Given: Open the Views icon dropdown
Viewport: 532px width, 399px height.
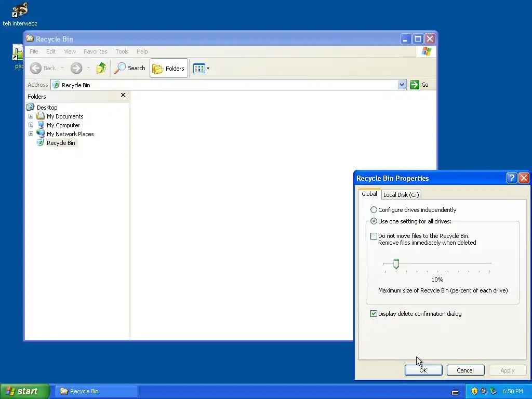Looking at the screenshot, I should click(201, 68).
